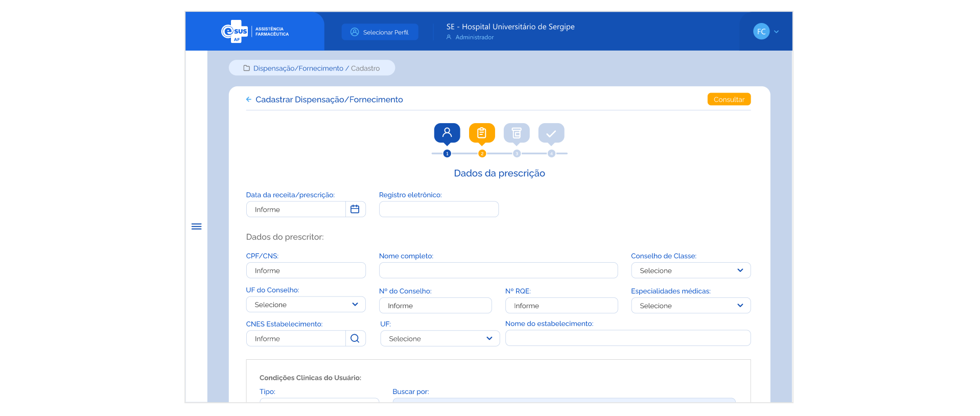The height and width of the screenshot is (416, 980).
Task: Click the back arrow beside Cadastrar Dispensação/Fornecimento
Action: click(249, 100)
